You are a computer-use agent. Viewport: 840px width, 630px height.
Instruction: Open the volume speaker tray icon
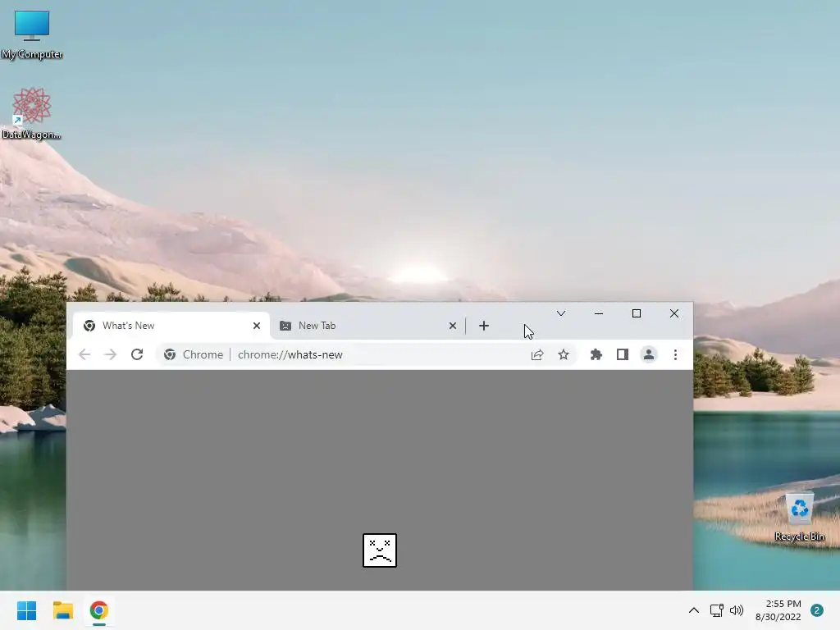pyautogui.click(x=737, y=610)
